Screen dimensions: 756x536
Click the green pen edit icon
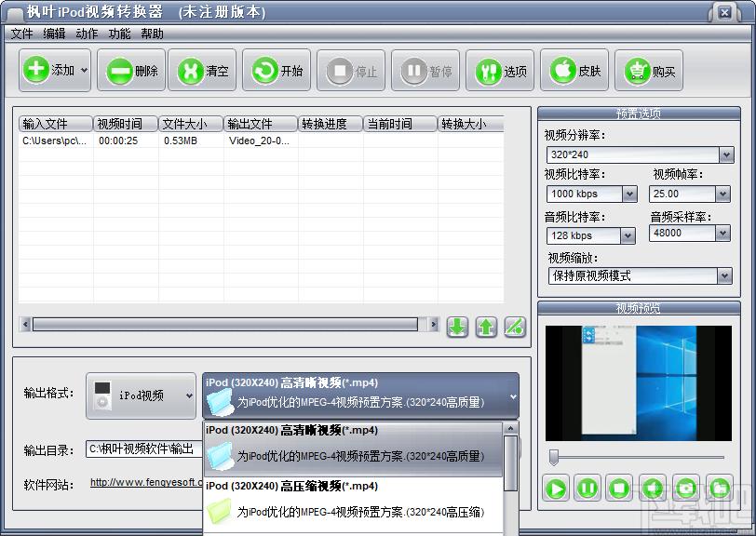pyautogui.click(x=515, y=327)
